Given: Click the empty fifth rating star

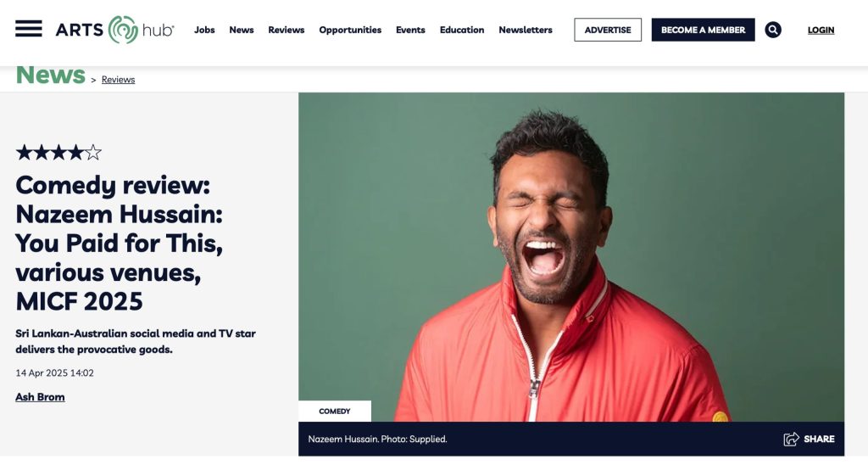Looking at the screenshot, I should click(93, 153).
